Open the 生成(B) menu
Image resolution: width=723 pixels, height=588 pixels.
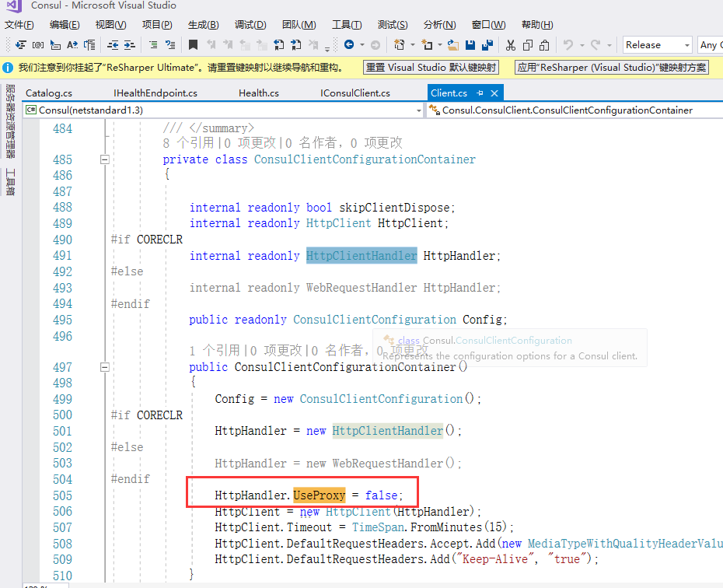pos(204,25)
